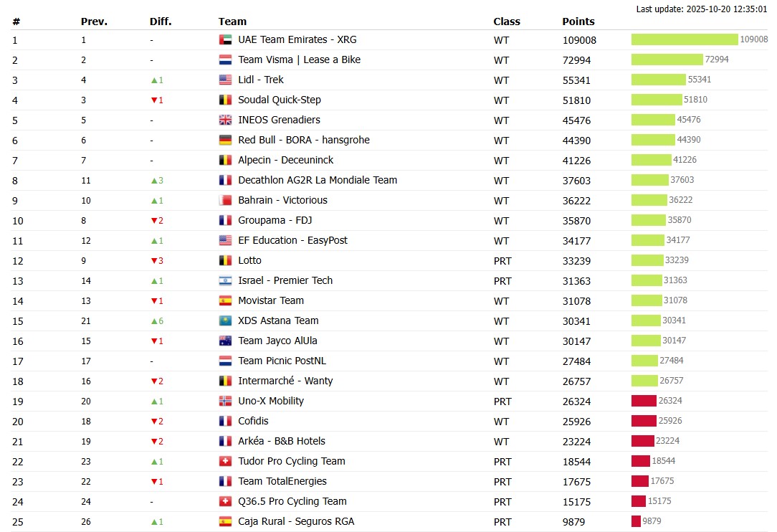Click the German flag beside Red Bull - BORA
Image resolution: width=777 pixels, height=532 pixels.
pyautogui.click(x=227, y=140)
